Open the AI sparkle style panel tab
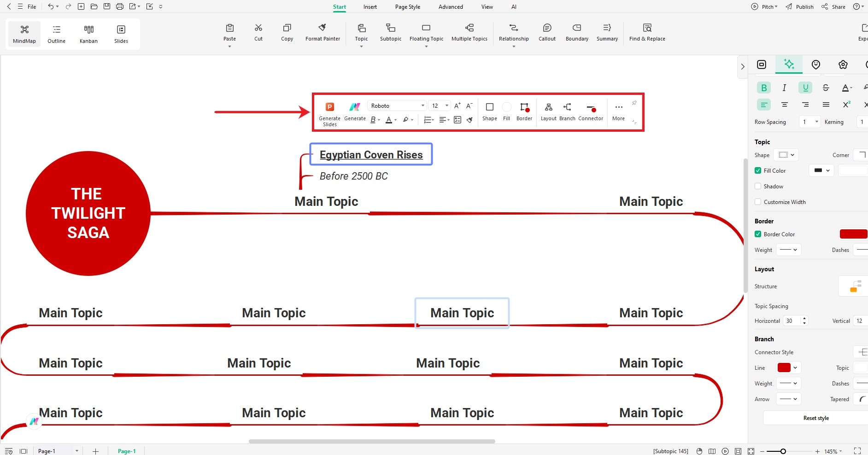 pyautogui.click(x=789, y=64)
